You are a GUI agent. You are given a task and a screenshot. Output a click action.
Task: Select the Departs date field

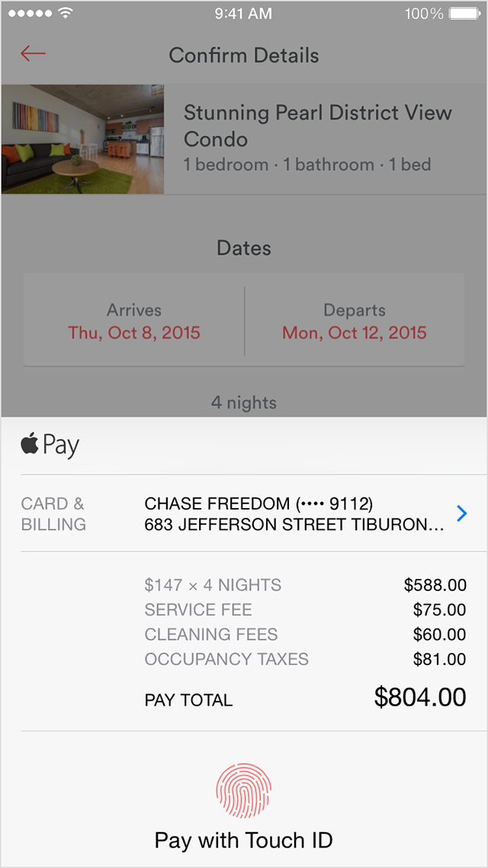point(355,321)
